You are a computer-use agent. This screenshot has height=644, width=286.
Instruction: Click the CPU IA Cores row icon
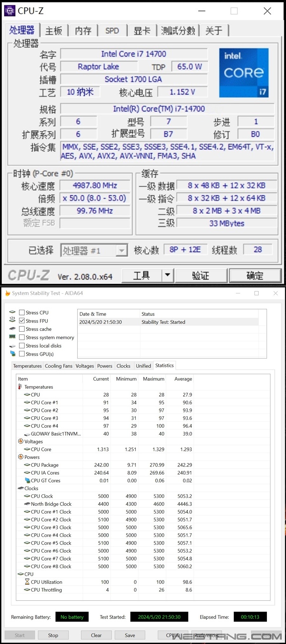27,473
